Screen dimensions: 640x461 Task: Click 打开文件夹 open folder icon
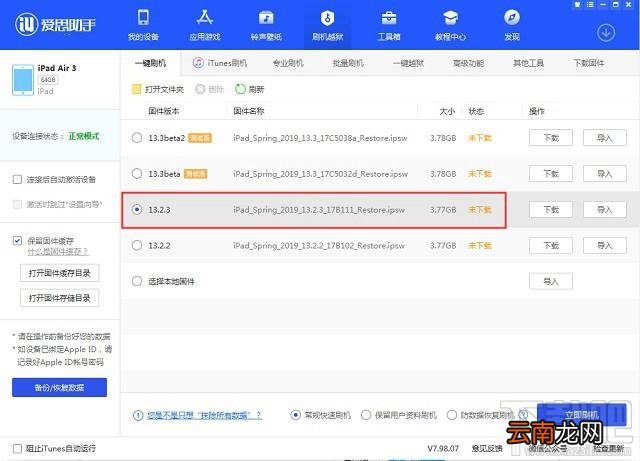(136, 89)
